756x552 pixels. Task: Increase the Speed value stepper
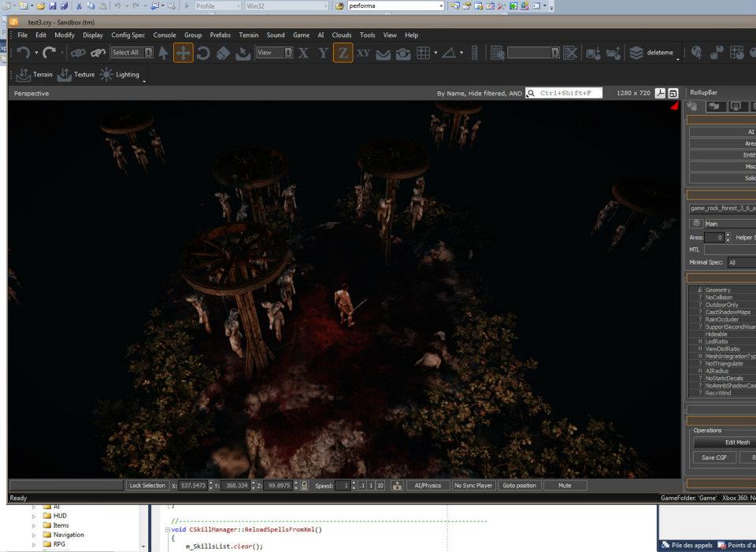coord(354,483)
